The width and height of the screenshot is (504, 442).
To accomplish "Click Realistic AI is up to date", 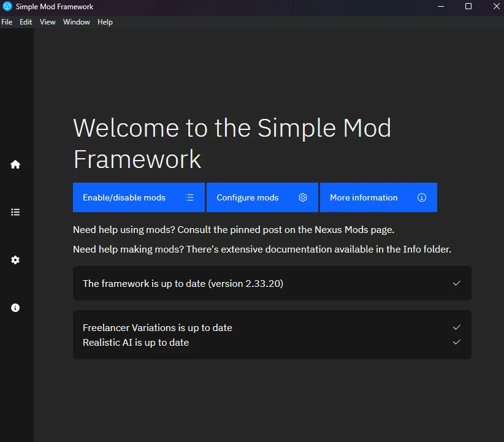I will click(x=136, y=342).
